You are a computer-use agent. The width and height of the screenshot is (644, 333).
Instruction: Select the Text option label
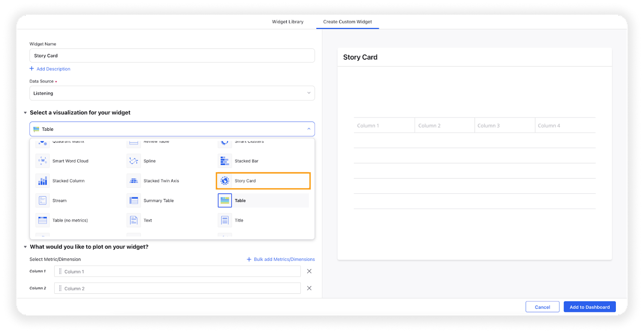coord(147,220)
